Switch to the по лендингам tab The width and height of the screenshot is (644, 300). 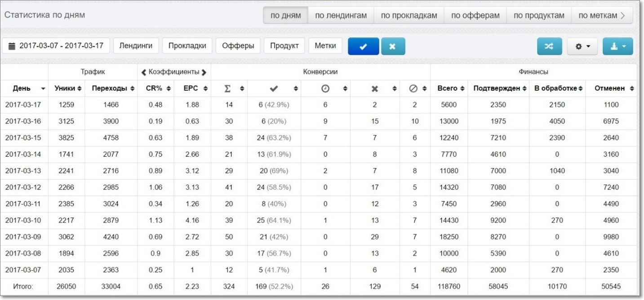coord(341,15)
